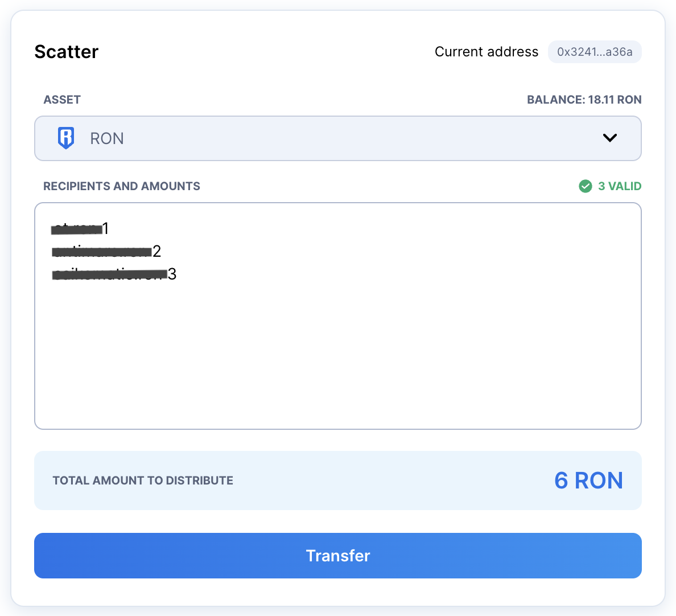Open the RON asset selector
The height and width of the screenshot is (616, 676).
click(x=337, y=138)
